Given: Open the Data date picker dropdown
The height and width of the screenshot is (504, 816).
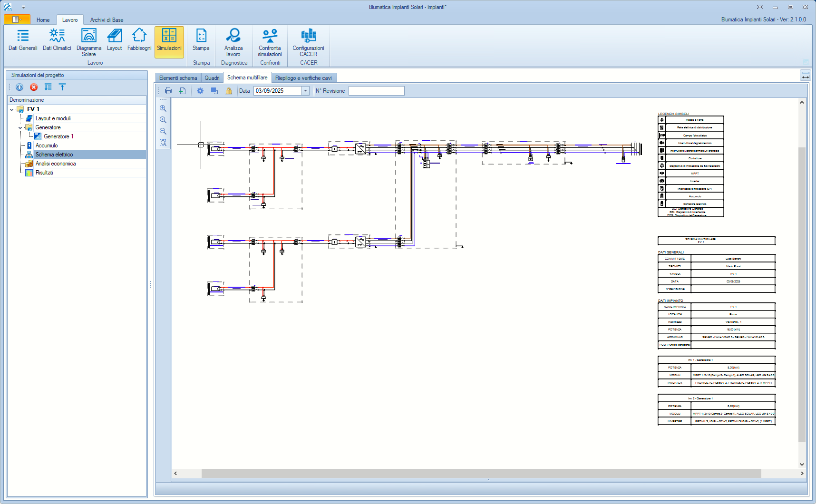Looking at the screenshot, I should click(305, 91).
